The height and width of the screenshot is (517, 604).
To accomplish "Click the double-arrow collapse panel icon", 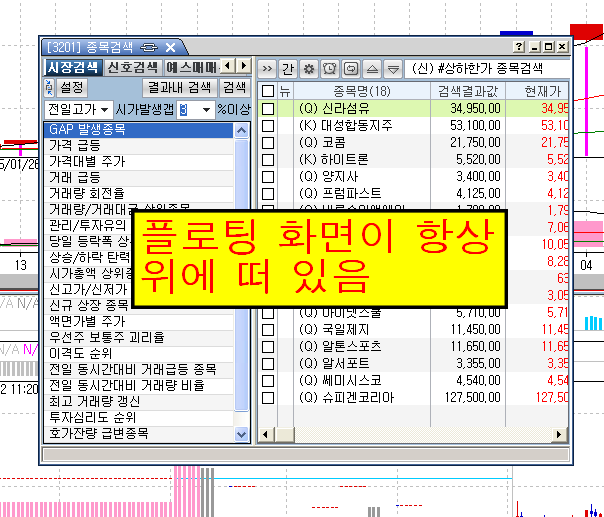I will pyautogui.click(x=267, y=68).
